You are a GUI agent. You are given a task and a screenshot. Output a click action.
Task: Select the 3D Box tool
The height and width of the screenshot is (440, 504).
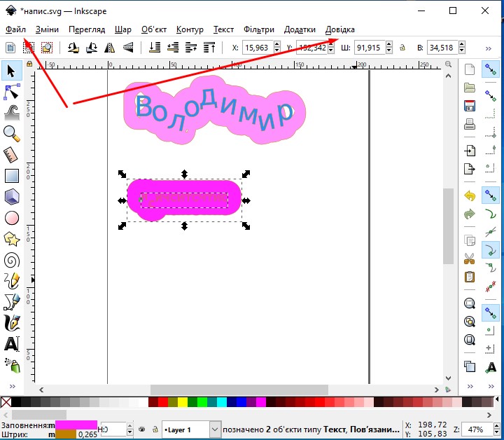(12, 197)
